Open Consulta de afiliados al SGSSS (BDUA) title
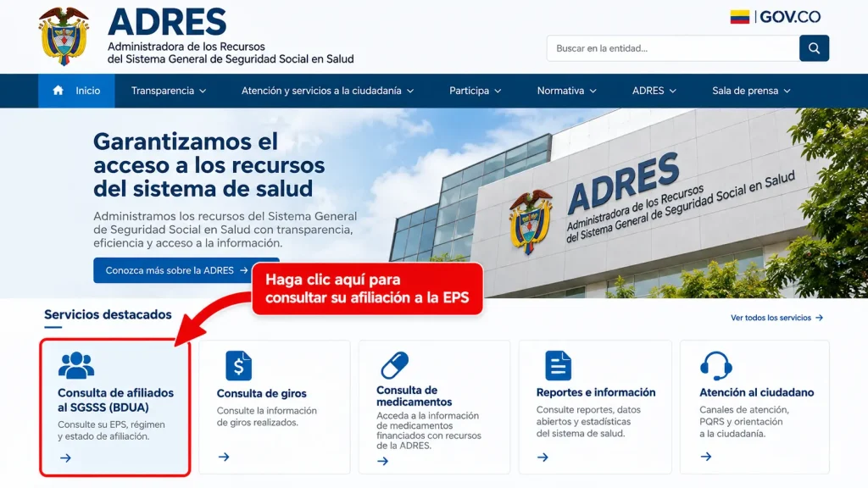 [x=115, y=400]
